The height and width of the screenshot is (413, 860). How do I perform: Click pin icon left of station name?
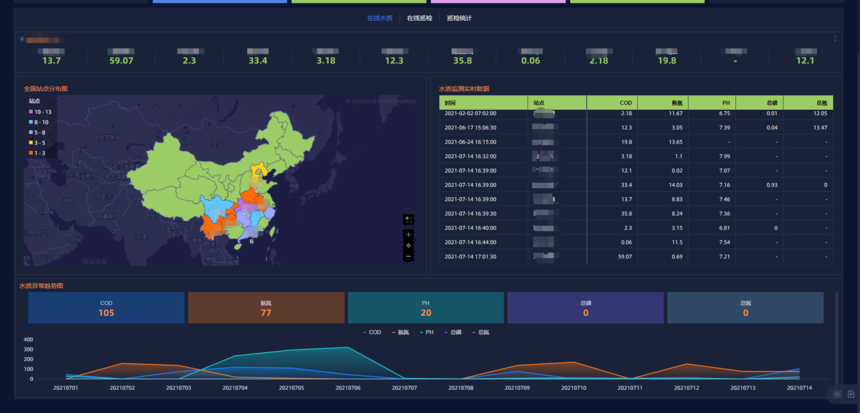22,39
